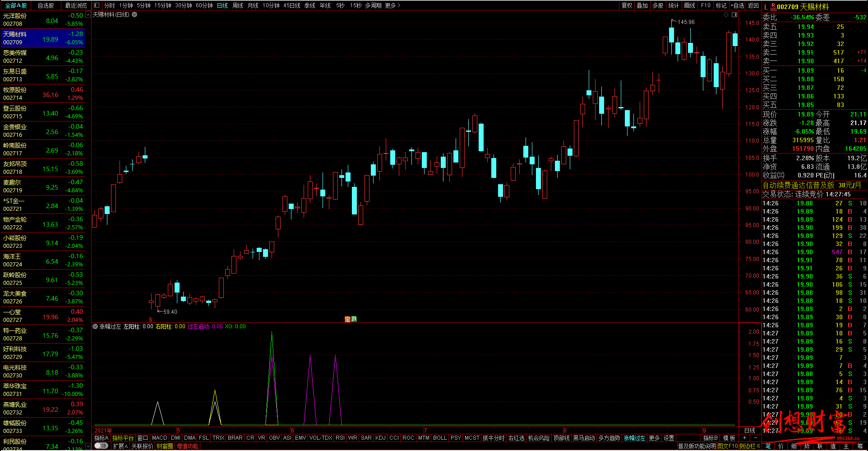Screen dimensions: 868x451
Task: Select the 月线 monthly chart
Action: [253, 5]
